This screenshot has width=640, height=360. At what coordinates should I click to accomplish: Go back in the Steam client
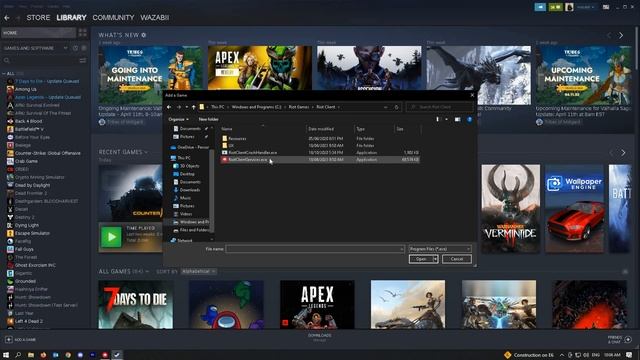click(x=7, y=18)
